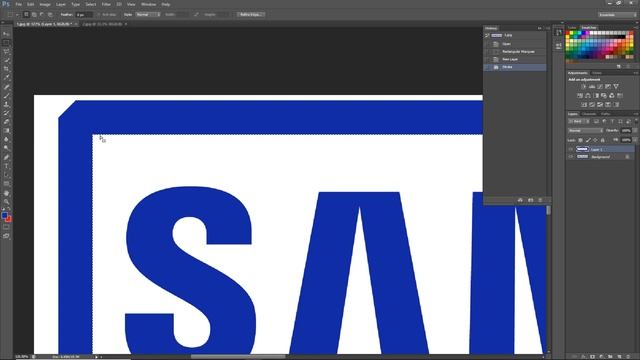This screenshot has height=360, width=640.
Task: Click Intersect with selection mode icon
Action: click(x=50, y=14)
